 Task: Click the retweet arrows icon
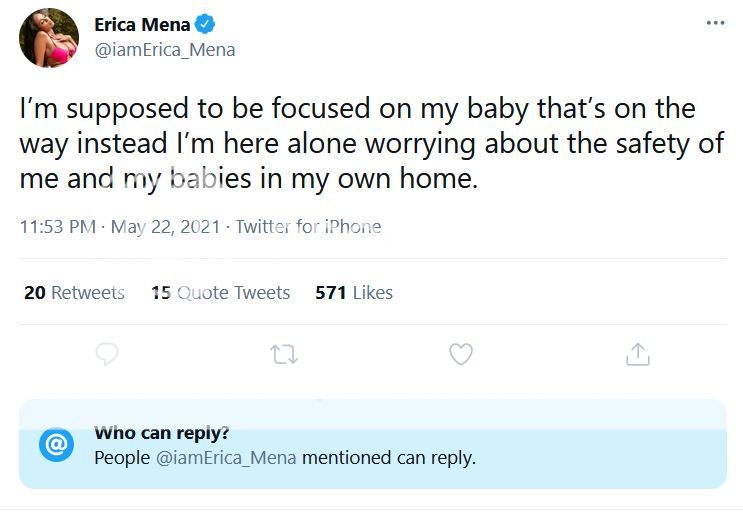click(284, 354)
